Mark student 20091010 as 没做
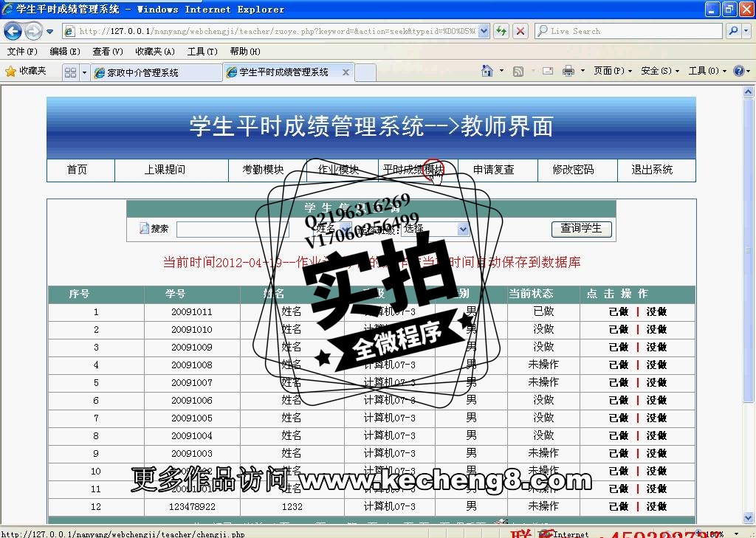This screenshot has height=538, width=756. [x=656, y=330]
